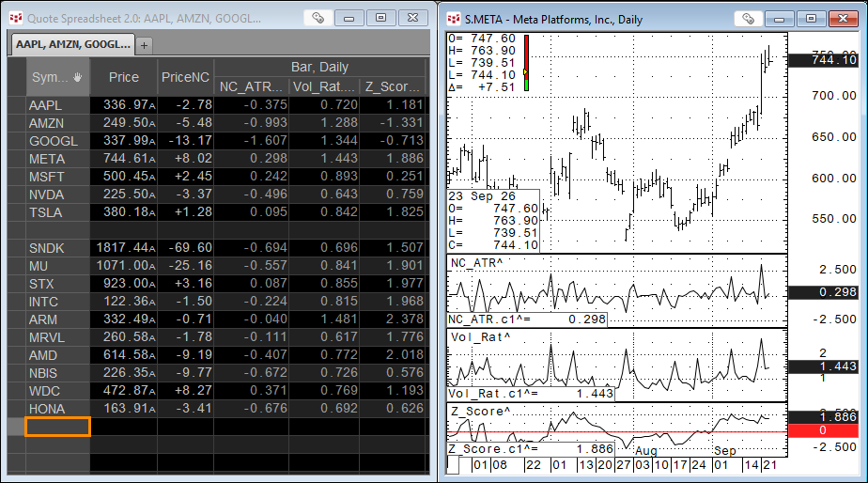Click the link icon in Quote Spreadsheet title bar
Screen dimensions: 868x483
pyautogui.click(x=318, y=18)
